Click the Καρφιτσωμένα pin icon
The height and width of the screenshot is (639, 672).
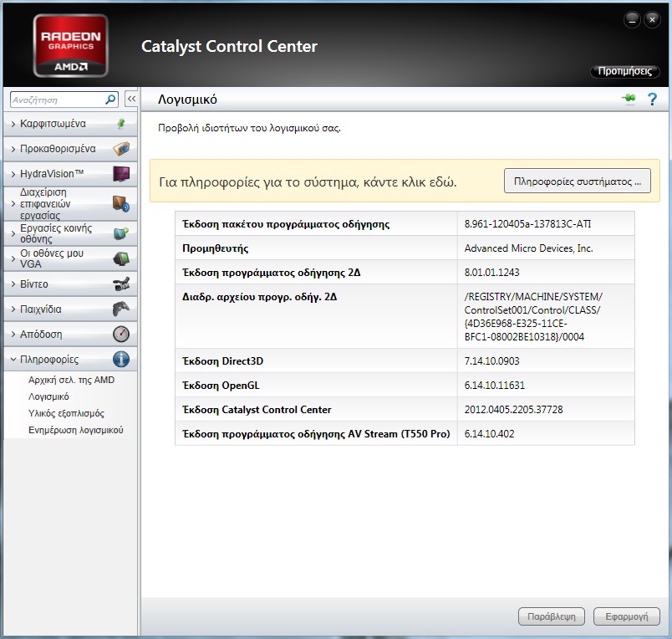[121, 124]
